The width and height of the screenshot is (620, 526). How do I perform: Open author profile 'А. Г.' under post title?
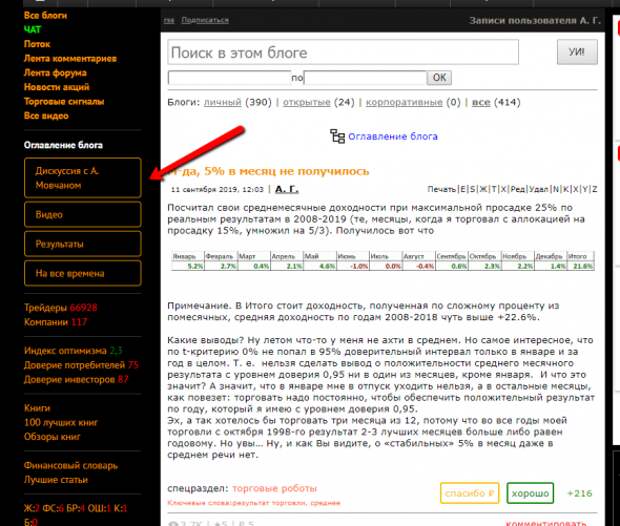click(x=287, y=189)
